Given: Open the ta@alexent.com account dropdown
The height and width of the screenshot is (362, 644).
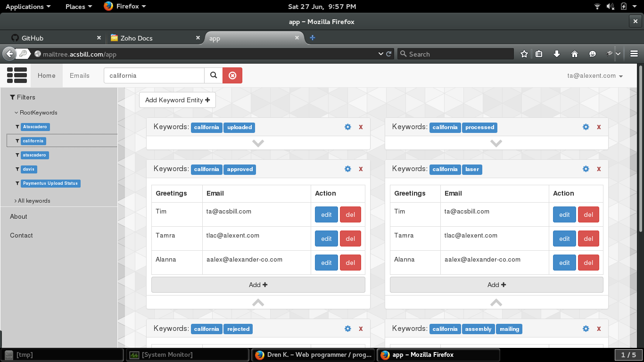Looking at the screenshot, I should click(x=595, y=75).
